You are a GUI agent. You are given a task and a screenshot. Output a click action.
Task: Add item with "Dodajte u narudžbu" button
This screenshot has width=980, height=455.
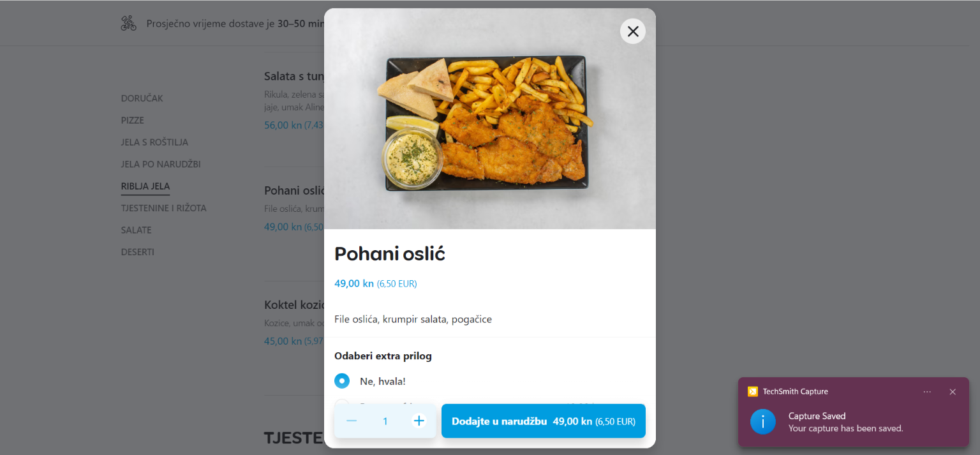(543, 421)
